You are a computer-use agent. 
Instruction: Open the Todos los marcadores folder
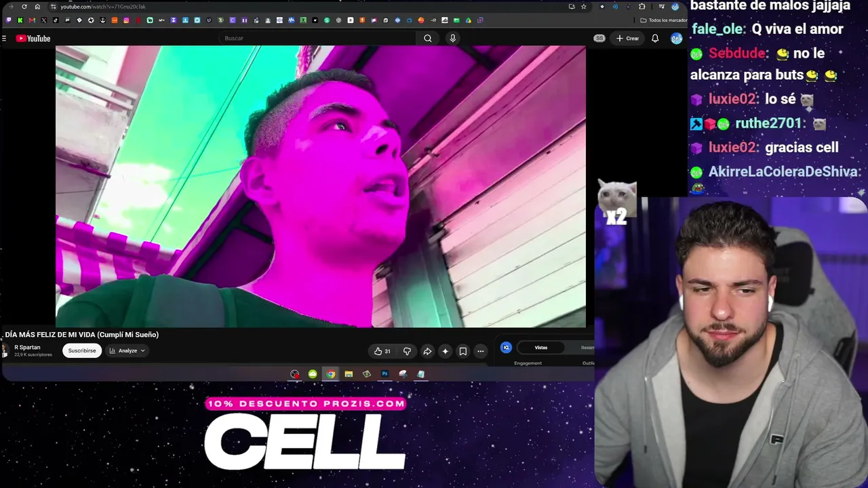tap(664, 20)
